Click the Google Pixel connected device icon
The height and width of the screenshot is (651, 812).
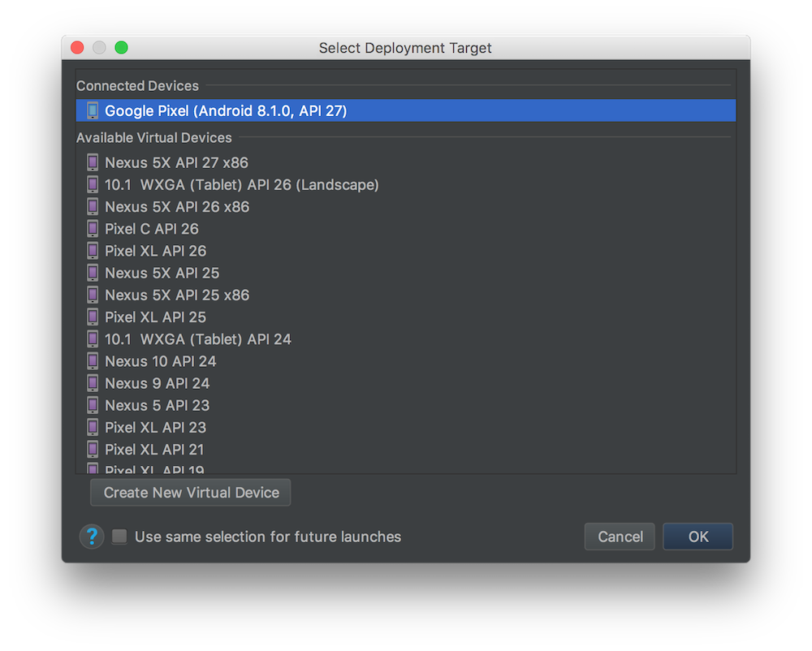[x=93, y=110]
